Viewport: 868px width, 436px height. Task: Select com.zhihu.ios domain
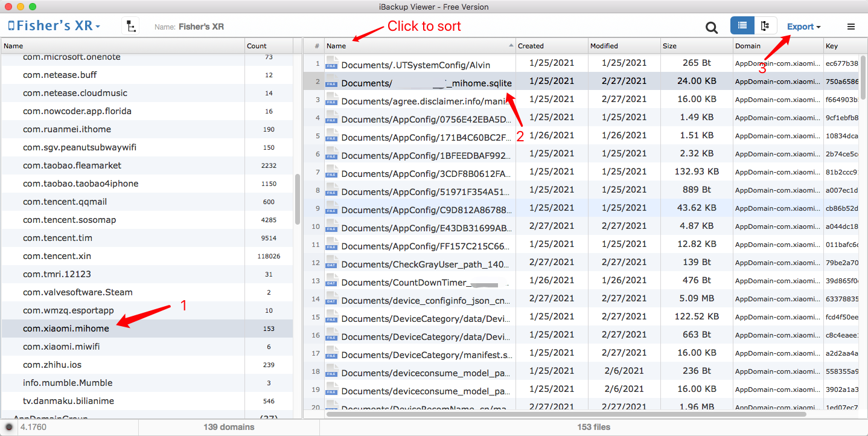click(147, 365)
